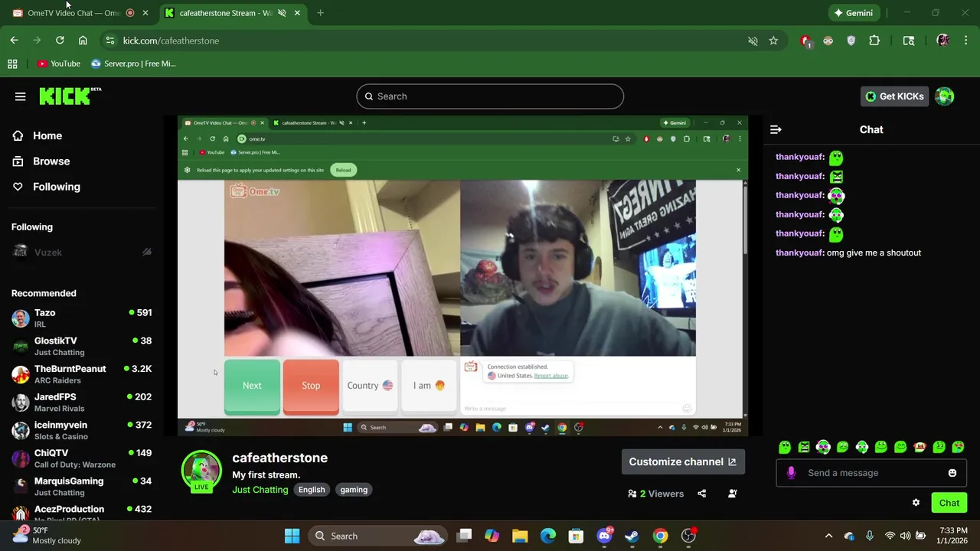Click the browser home button

83,41
